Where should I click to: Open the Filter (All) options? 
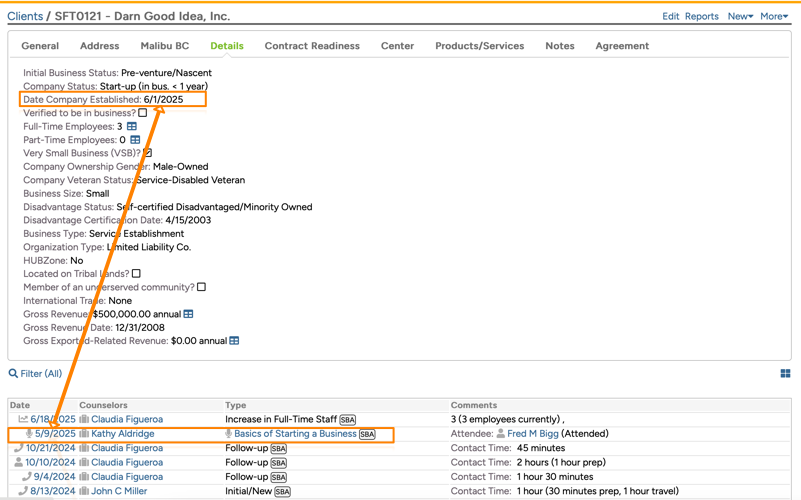tap(41, 374)
